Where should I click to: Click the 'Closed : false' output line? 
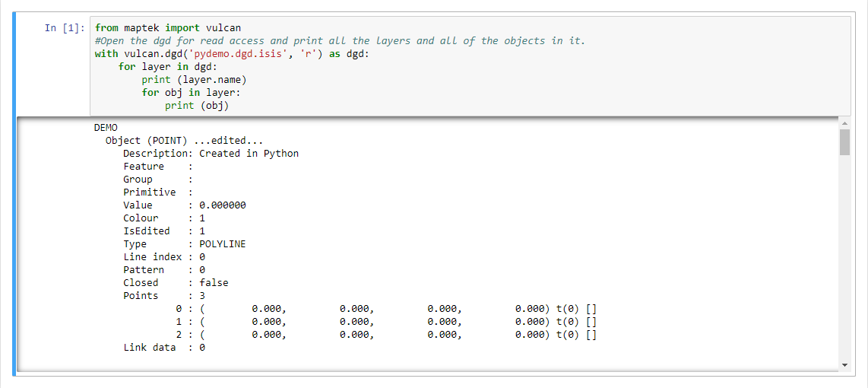(x=176, y=283)
